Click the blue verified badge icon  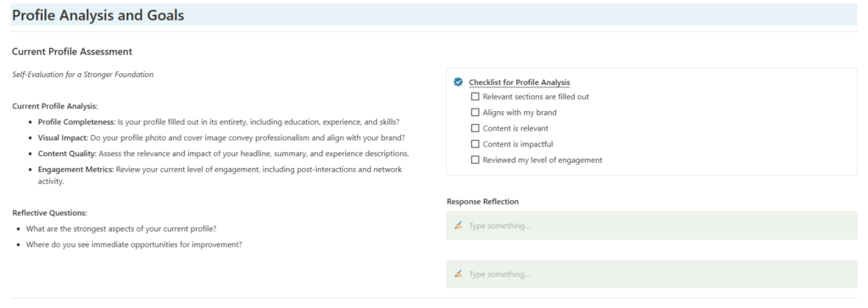(458, 82)
